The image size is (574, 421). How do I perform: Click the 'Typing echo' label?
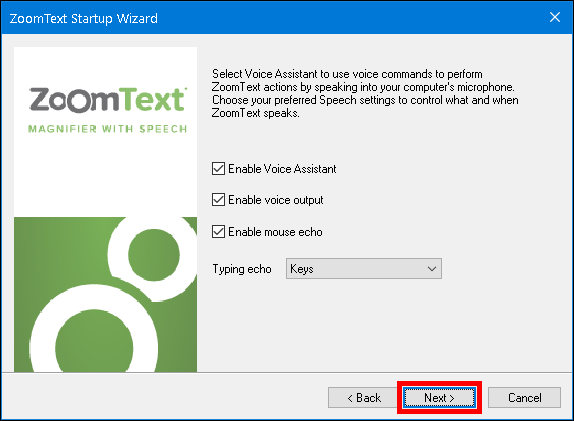(242, 269)
